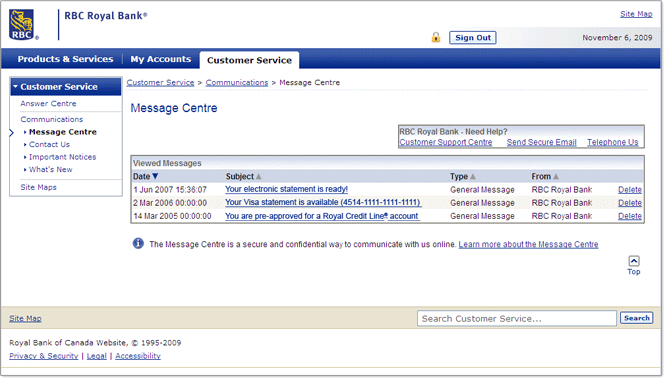Image resolution: width=664 pixels, height=378 pixels.
Task: Click Customer Service breadcrumb link
Action: click(x=160, y=83)
